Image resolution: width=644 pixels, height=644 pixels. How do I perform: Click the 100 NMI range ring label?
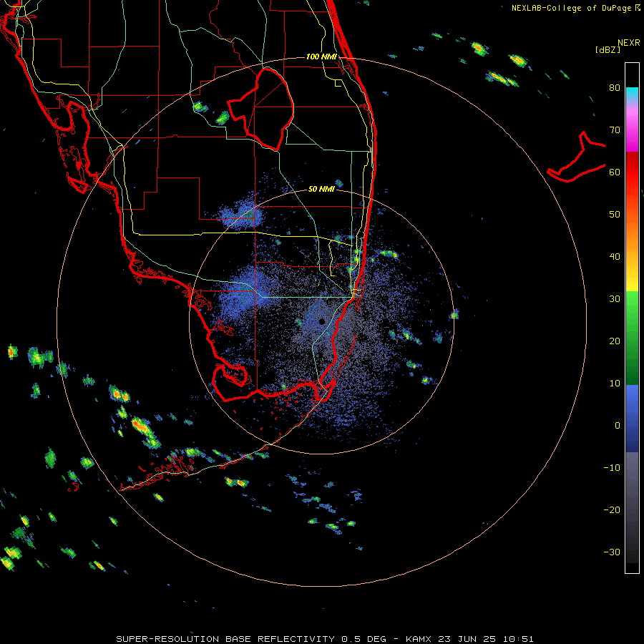point(321,57)
